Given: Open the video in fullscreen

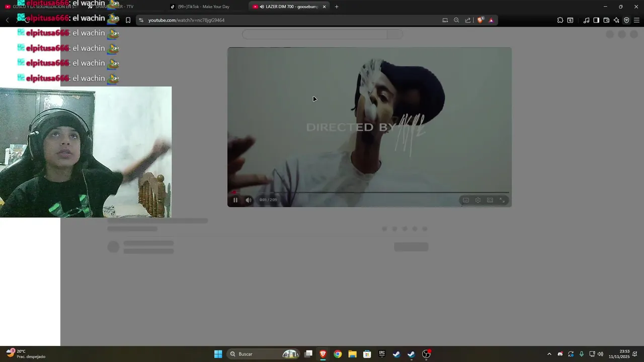Looking at the screenshot, I should (502, 200).
